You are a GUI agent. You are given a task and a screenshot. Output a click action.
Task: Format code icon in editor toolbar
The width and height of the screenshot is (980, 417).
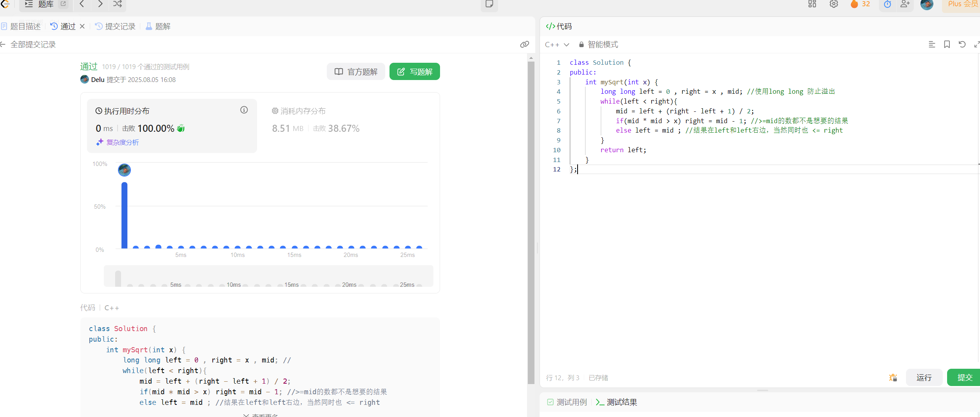click(x=932, y=44)
